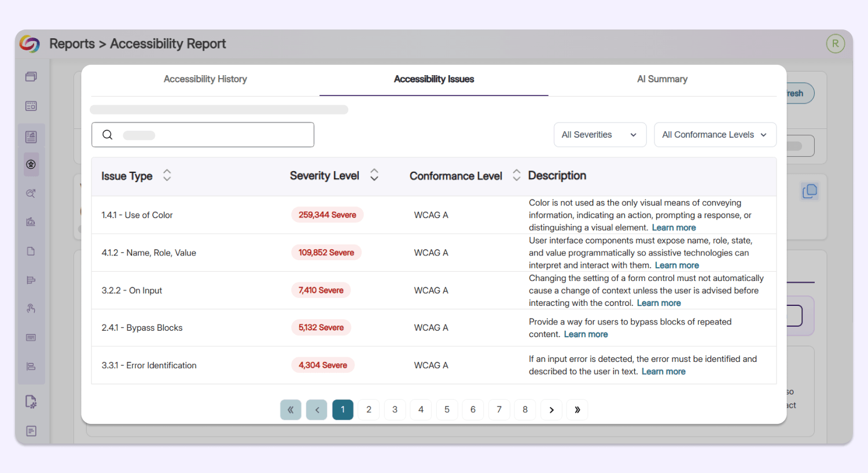
Task: Sort by Issue Type column arrows
Action: pyautogui.click(x=167, y=175)
